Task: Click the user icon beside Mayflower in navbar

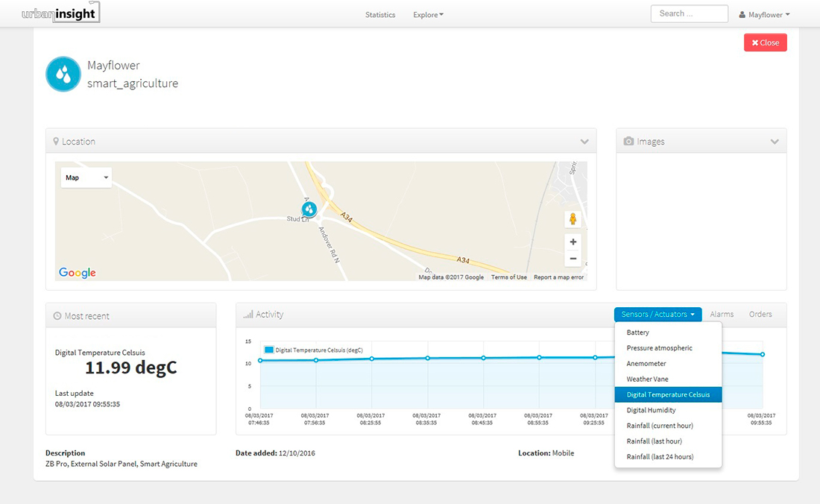Action: point(742,15)
